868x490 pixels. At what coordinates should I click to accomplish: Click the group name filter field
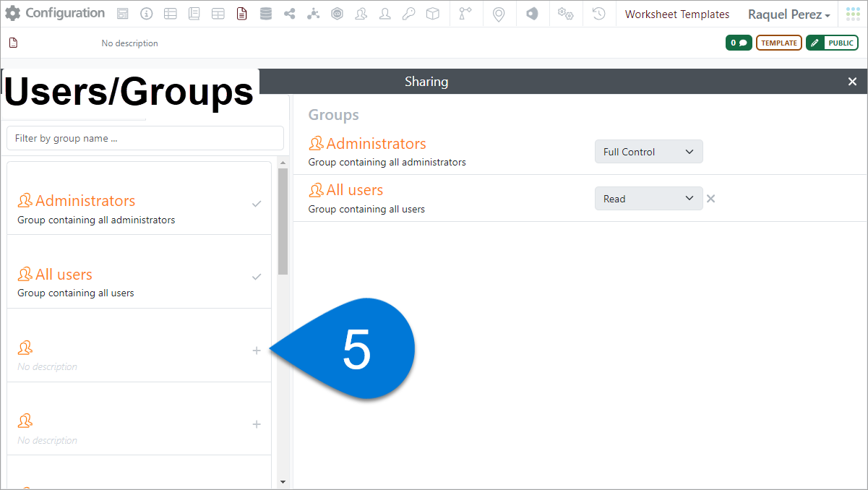[x=145, y=138]
